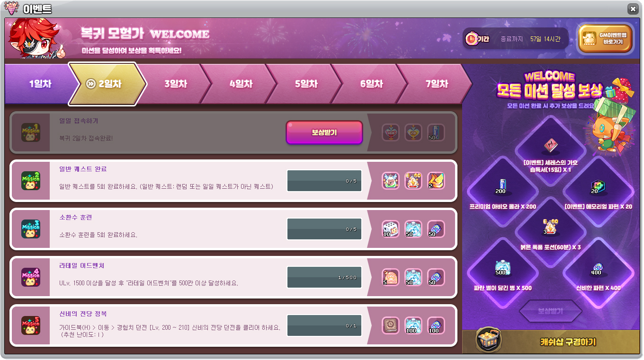Switch to the 1일차 tab
The width and height of the screenshot is (644, 360).
click(x=40, y=84)
